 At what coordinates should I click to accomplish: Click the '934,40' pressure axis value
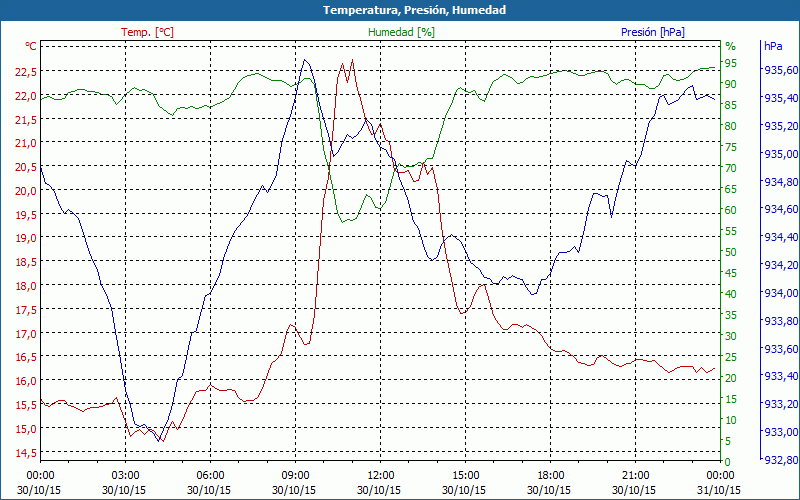tap(779, 237)
